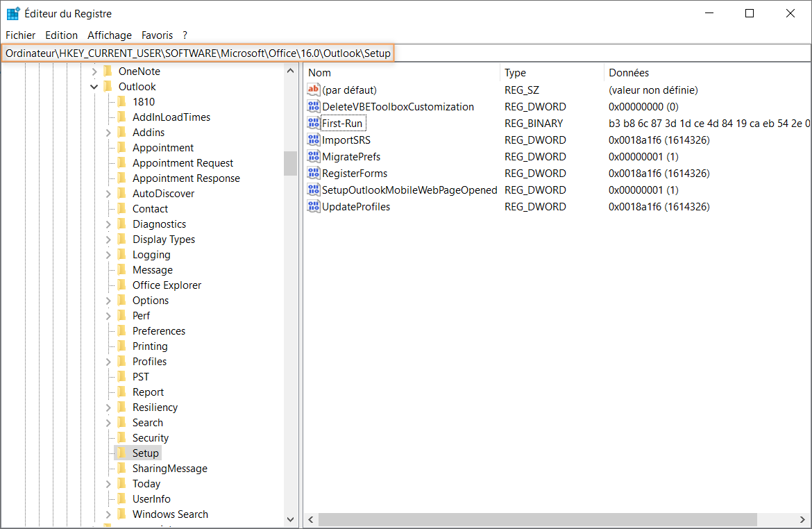
Task: Expand the Display Types key
Action: click(108, 240)
